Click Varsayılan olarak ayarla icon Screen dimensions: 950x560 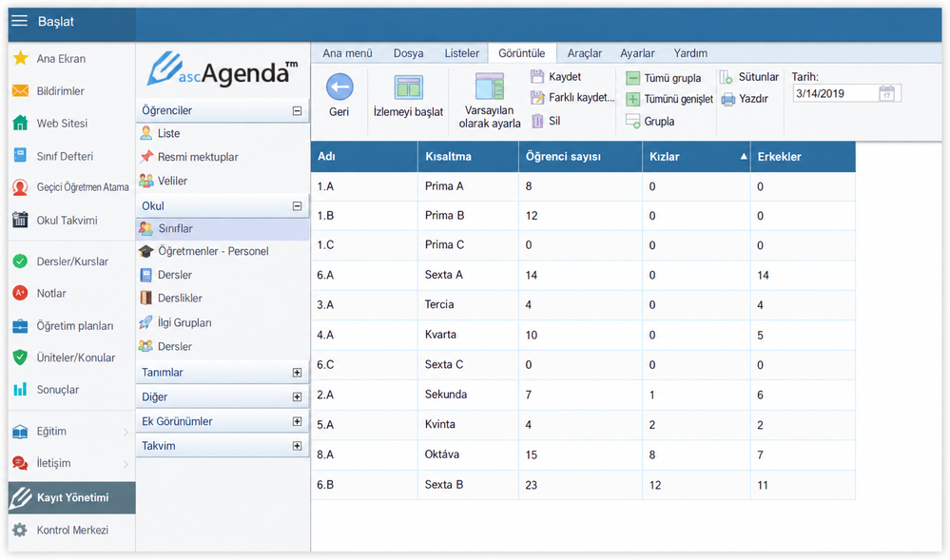(x=490, y=87)
